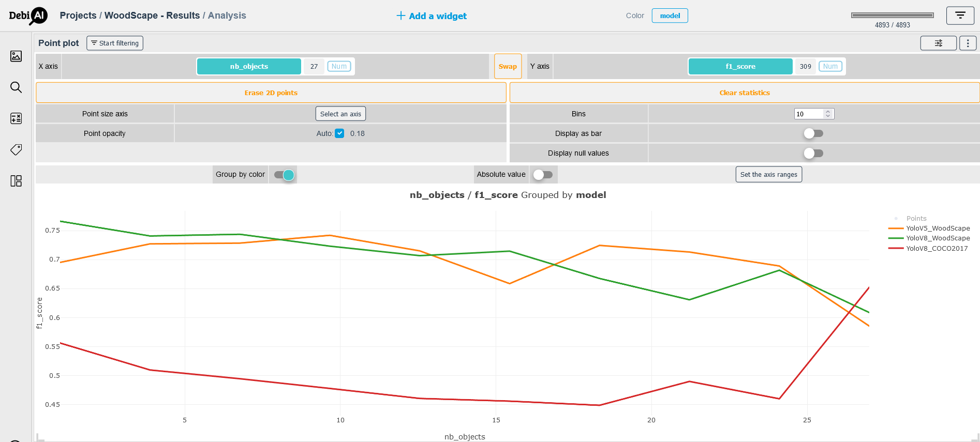The width and height of the screenshot is (980, 442).
Task: Click the 0.18 point opacity value
Action: [x=357, y=133]
